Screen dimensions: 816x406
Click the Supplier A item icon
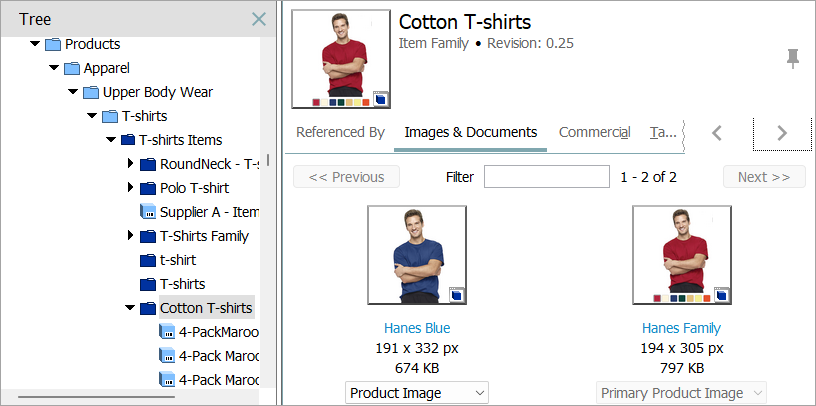(x=147, y=212)
